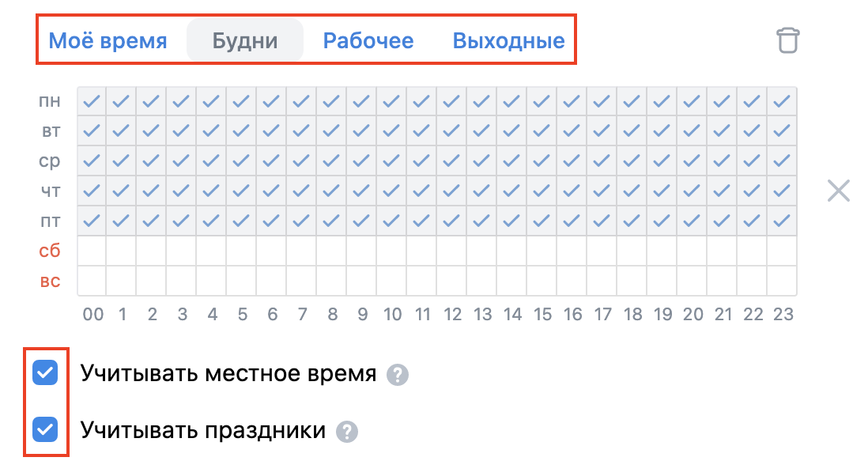Enable Saturday (сб) hour 12 cell
This screenshot has height=461, width=868.
coord(452,251)
